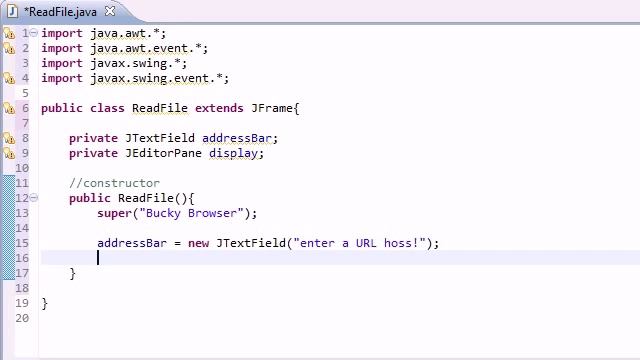
Task: Collapse the imports fold at line 1
Action: click(34, 33)
